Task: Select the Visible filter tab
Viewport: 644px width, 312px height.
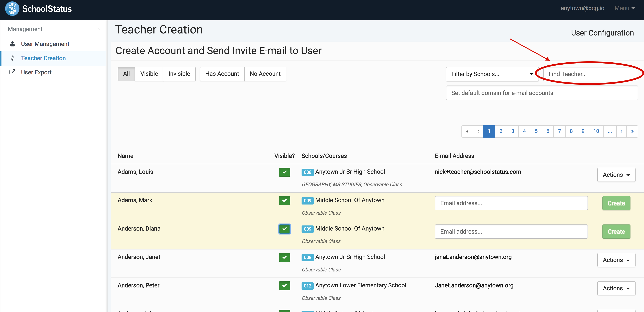Action: click(x=149, y=74)
